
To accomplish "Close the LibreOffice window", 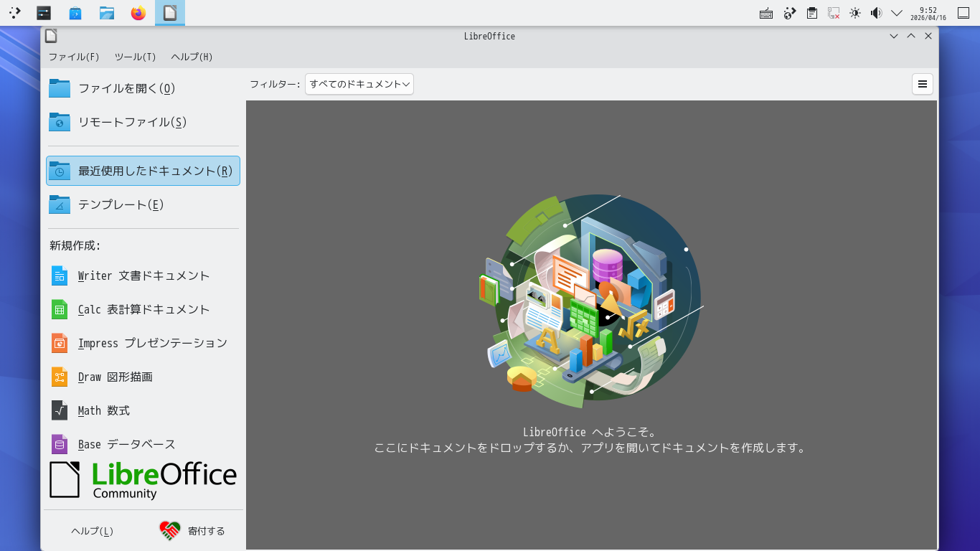I will (928, 36).
